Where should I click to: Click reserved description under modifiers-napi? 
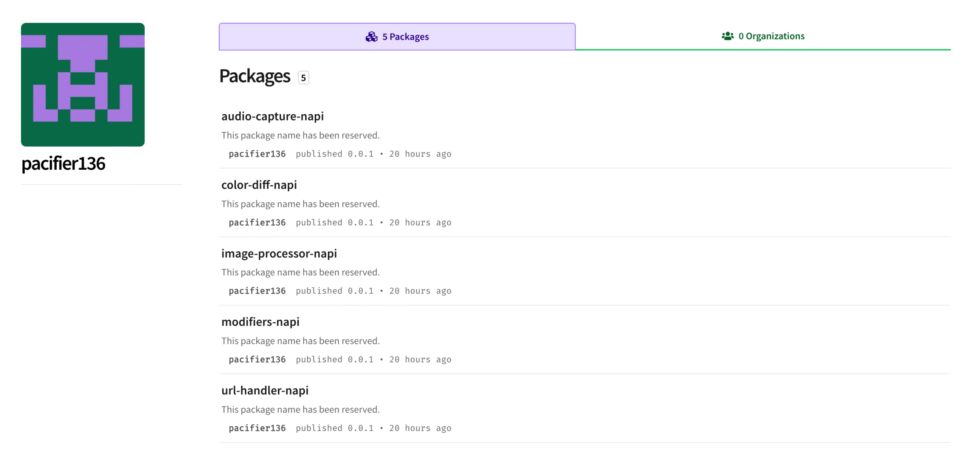pyautogui.click(x=301, y=341)
